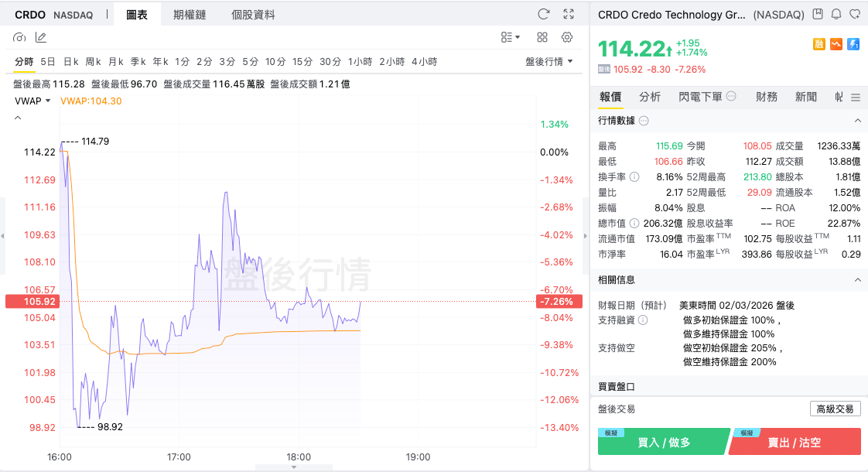
Task: Select the 15分 timeframe
Action: [x=302, y=61]
